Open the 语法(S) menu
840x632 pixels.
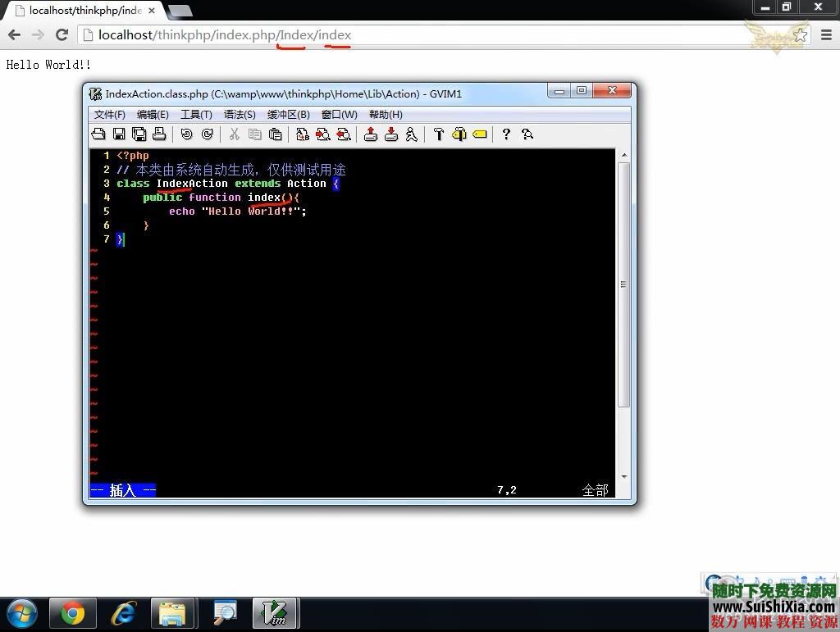tap(240, 115)
